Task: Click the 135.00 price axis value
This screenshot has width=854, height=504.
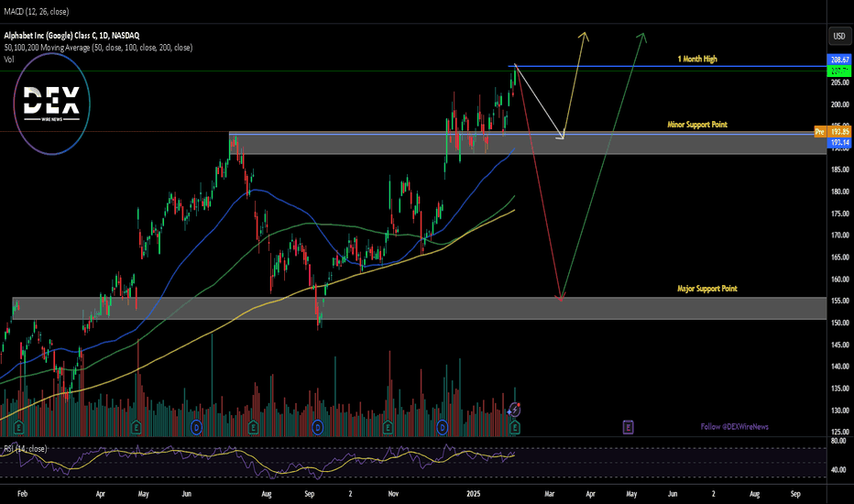Action: (x=839, y=389)
